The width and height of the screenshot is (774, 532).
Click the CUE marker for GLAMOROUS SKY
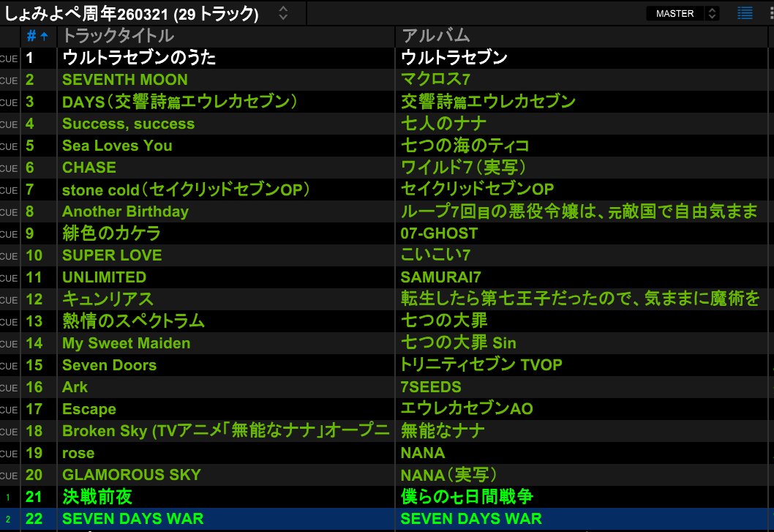[x=9, y=475]
